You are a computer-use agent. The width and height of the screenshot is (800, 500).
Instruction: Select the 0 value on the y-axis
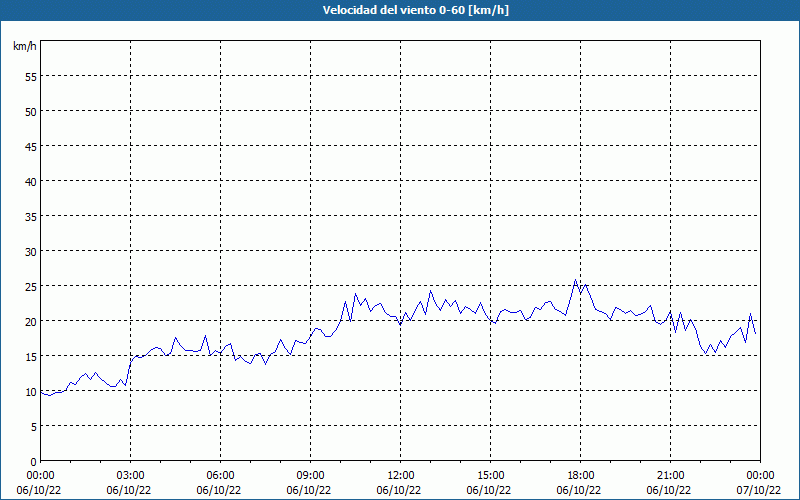pos(34,462)
